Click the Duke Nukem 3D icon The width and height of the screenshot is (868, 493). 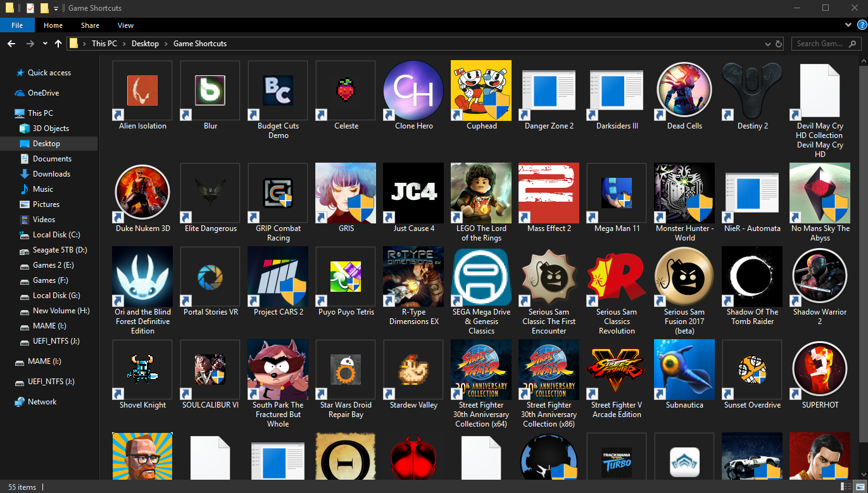click(x=142, y=193)
